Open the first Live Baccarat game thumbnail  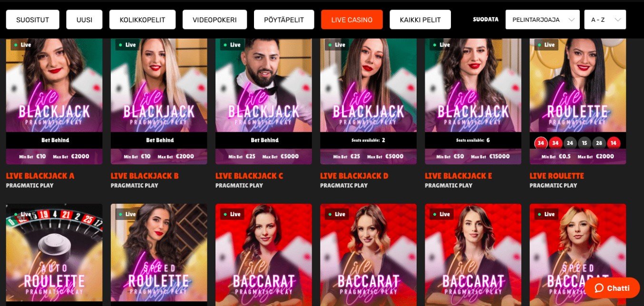click(x=263, y=255)
